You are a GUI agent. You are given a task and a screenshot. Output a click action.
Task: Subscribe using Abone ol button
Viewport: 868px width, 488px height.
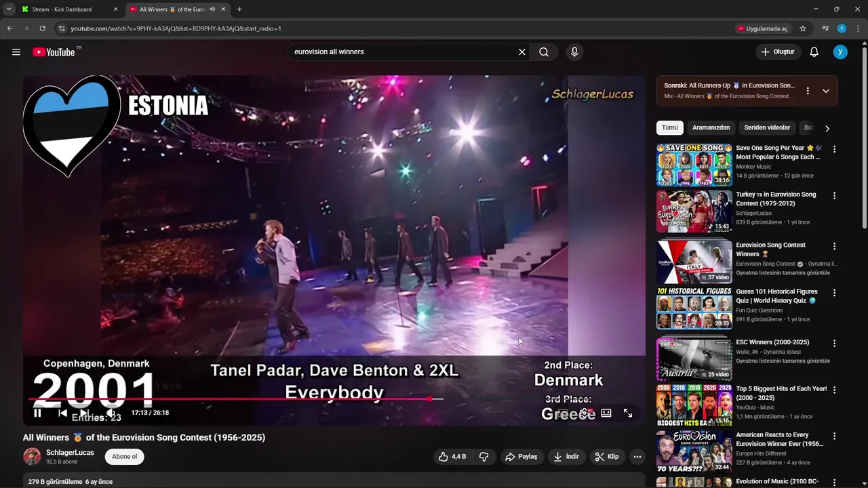click(125, 457)
